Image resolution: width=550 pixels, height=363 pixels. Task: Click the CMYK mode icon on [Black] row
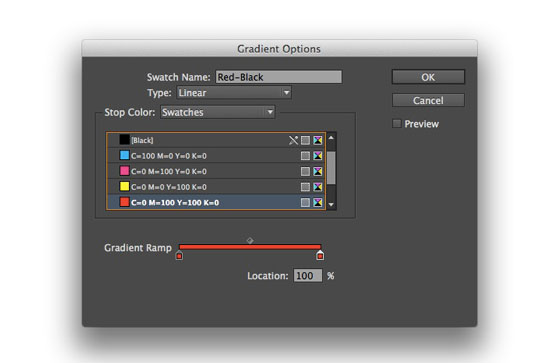(x=318, y=140)
